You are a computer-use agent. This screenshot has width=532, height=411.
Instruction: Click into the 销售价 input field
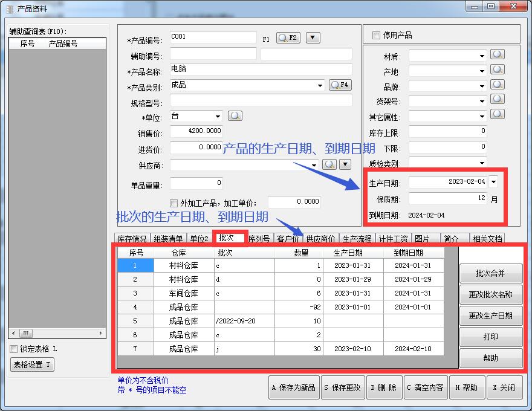(196, 131)
